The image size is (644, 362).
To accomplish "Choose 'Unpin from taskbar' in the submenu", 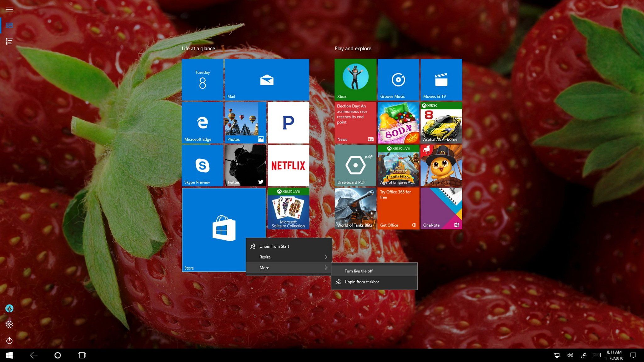I will (362, 282).
